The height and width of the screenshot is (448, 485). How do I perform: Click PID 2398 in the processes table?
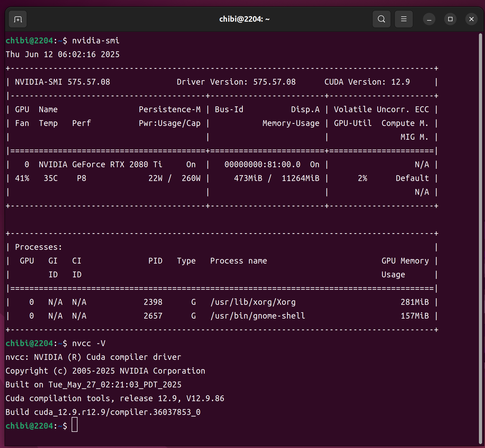(153, 302)
